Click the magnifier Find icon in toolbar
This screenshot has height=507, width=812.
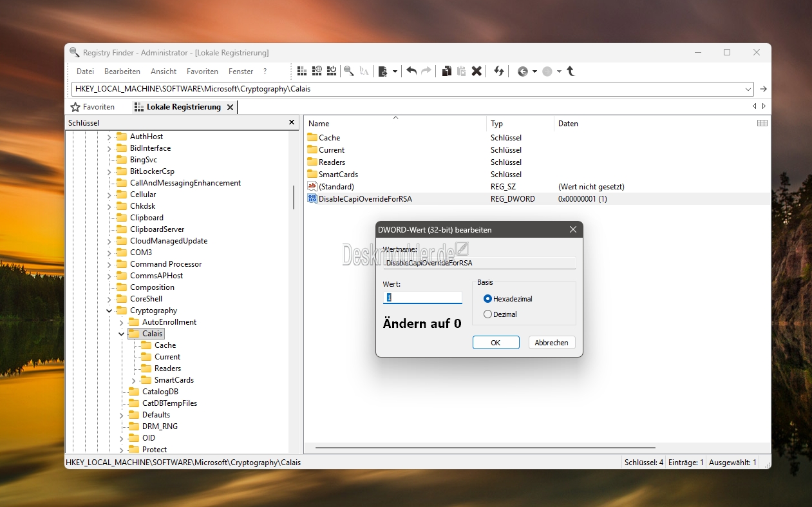point(348,71)
